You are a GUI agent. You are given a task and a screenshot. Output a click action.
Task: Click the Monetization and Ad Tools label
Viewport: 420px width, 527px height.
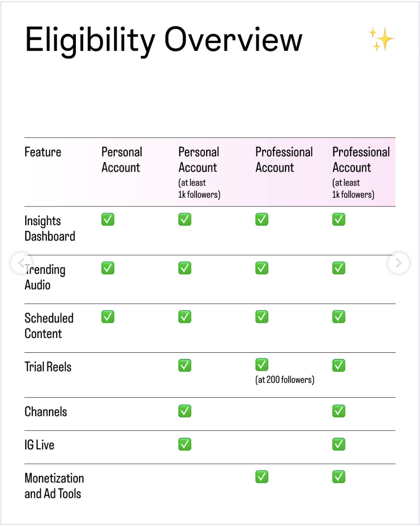[x=54, y=486]
